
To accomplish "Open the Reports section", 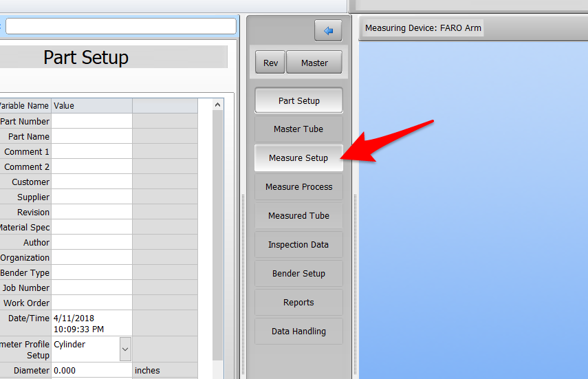I will click(x=298, y=303).
